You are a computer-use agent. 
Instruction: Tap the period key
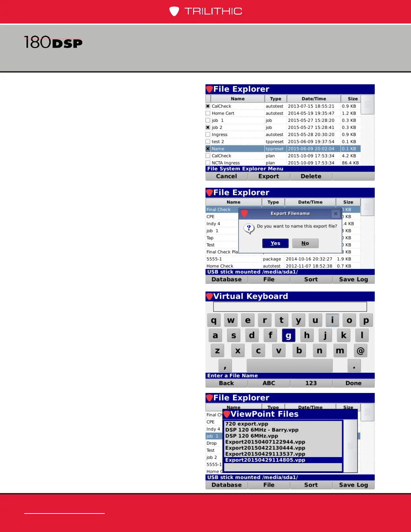(x=354, y=365)
